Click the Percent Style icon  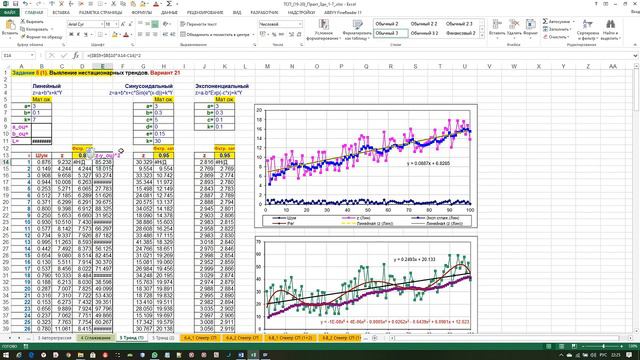point(274,35)
